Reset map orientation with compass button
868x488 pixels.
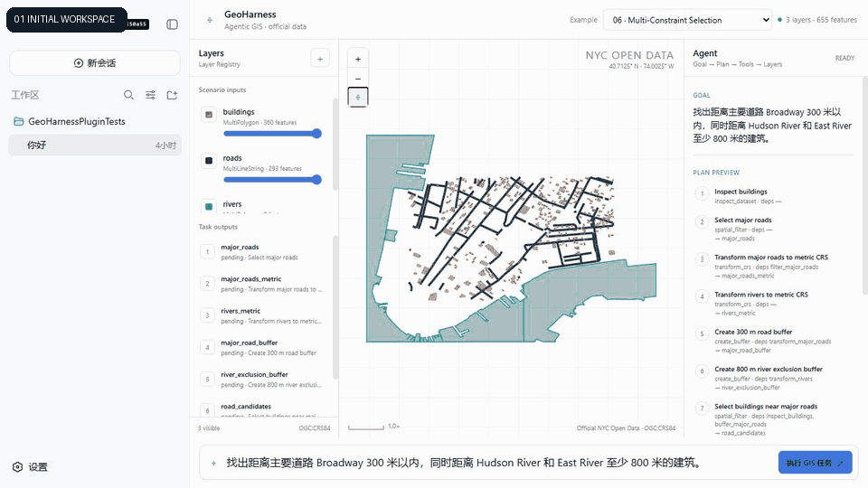coord(358,98)
